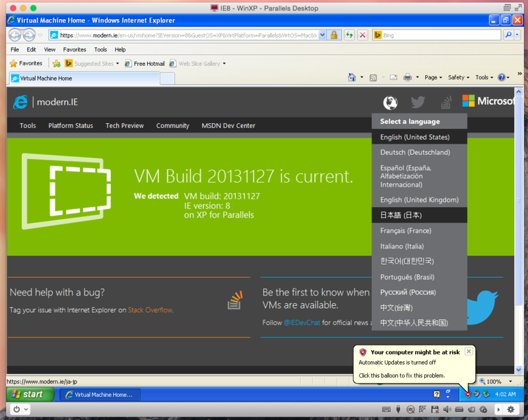Stop loading with the red X
Screen dimensions: 528x420
(x=362, y=35)
